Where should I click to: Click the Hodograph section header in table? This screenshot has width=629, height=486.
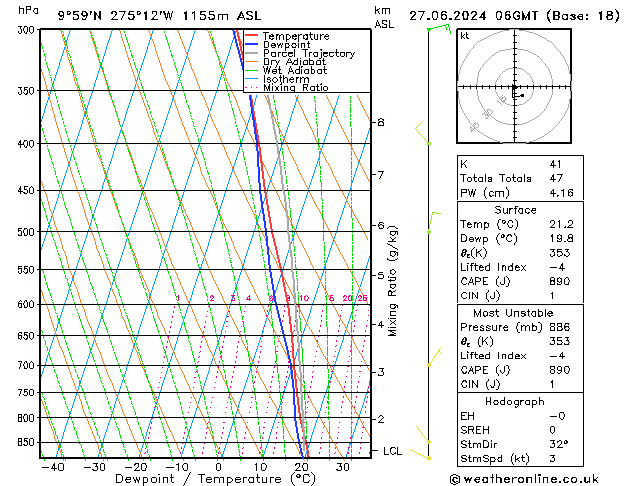click(514, 401)
